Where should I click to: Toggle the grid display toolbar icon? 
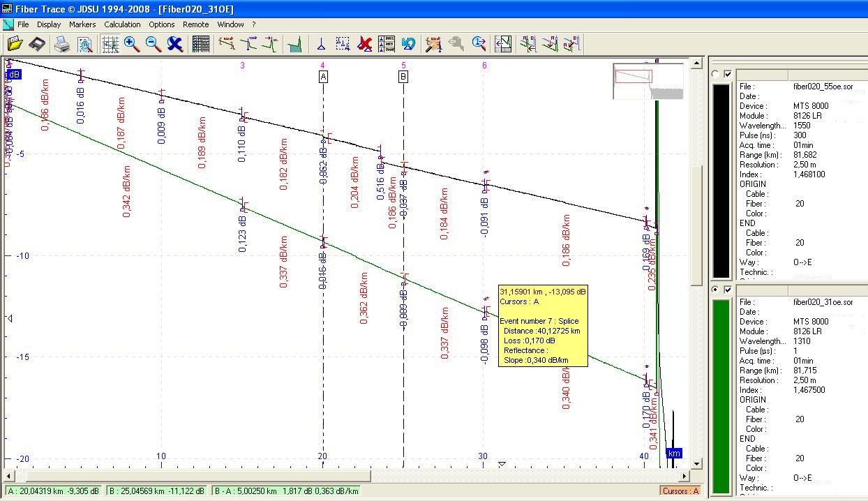110,44
